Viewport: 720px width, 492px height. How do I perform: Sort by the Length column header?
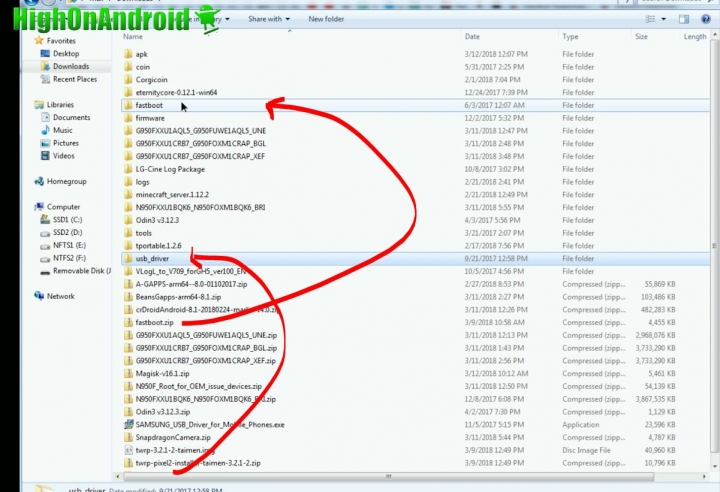coord(695,37)
